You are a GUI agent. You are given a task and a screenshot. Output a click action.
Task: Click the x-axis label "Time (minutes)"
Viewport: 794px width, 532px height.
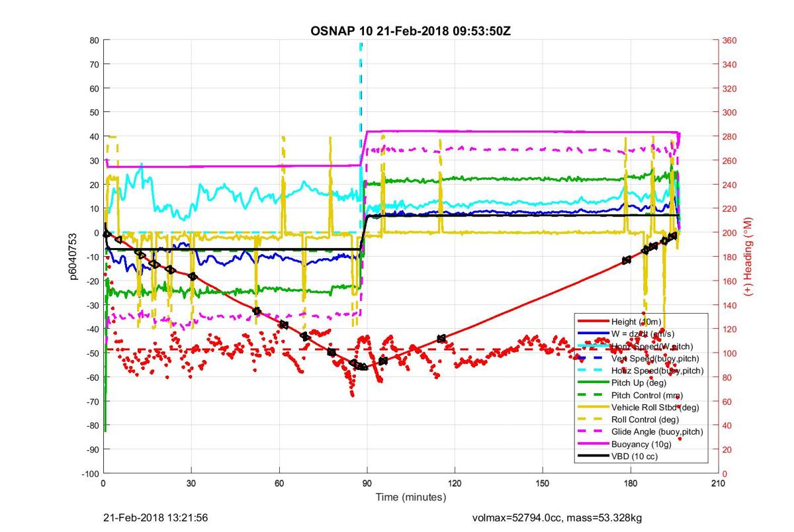tap(411, 497)
